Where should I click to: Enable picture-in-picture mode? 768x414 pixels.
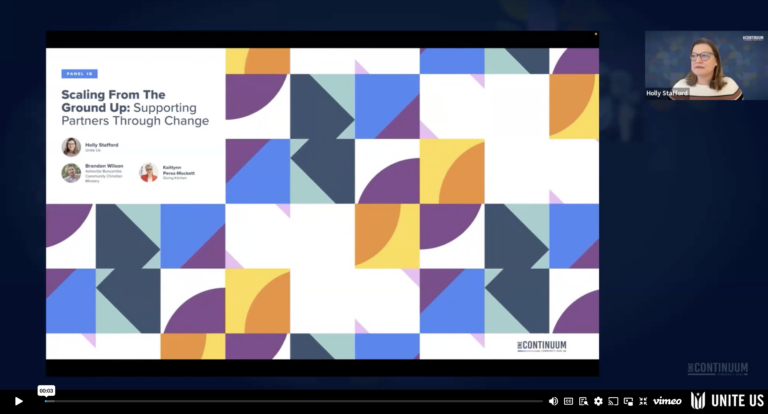[628, 401]
